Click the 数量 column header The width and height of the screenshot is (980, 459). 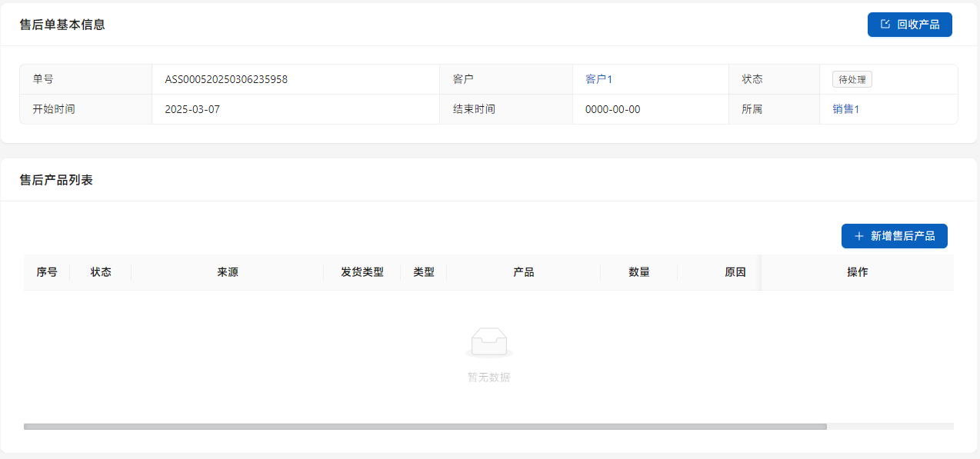(639, 272)
